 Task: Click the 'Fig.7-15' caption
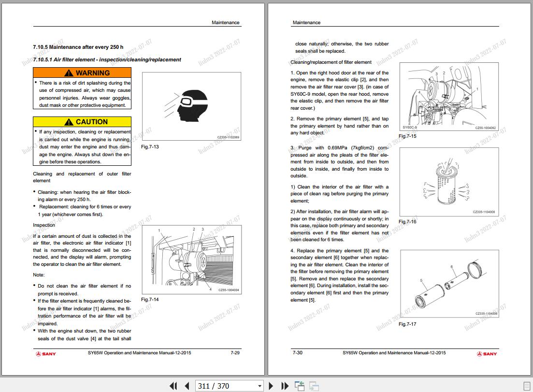tap(407, 136)
